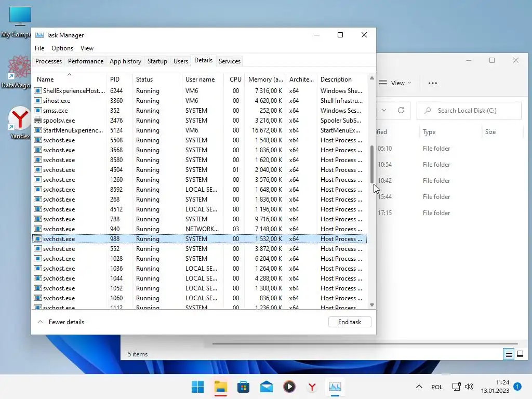Open the File menu in Task Manager

[39, 48]
